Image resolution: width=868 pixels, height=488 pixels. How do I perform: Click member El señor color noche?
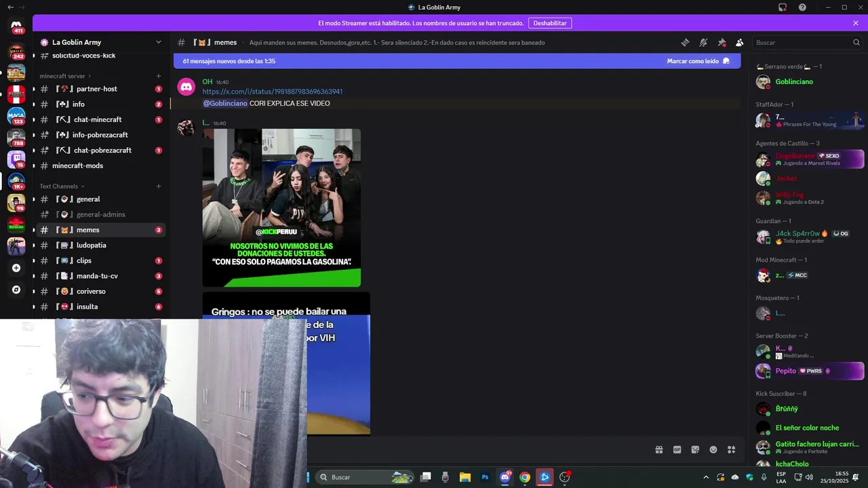click(809, 428)
